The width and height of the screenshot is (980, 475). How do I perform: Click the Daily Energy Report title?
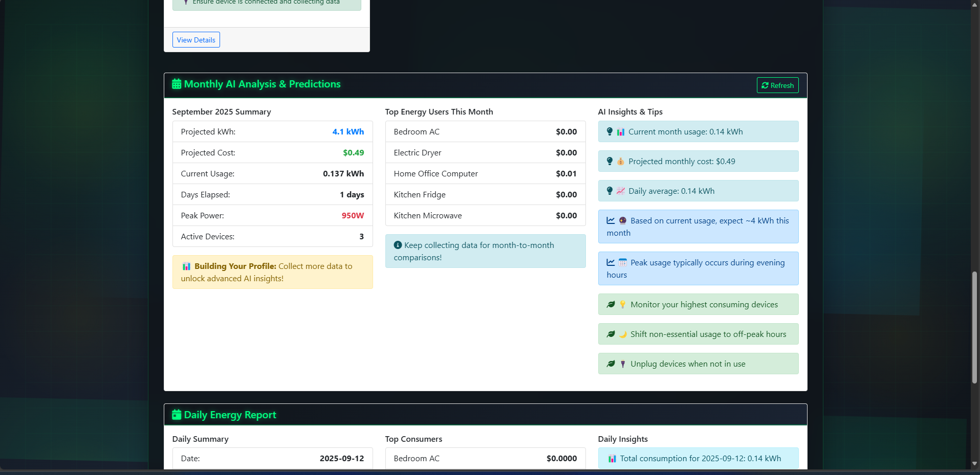pyautogui.click(x=230, y=415)
